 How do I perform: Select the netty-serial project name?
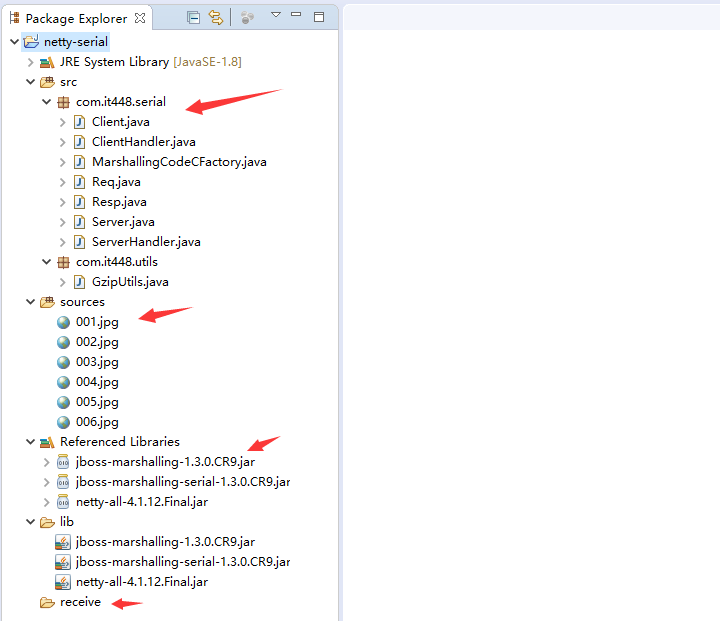(x=76, y=42)
